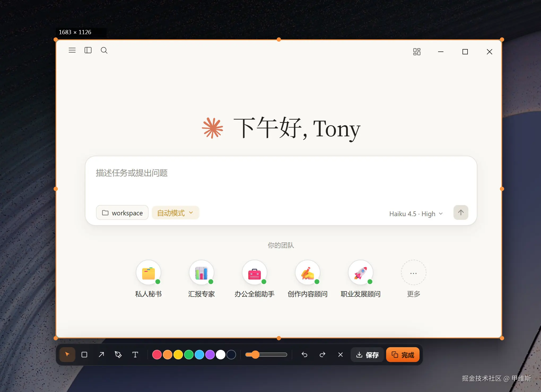Viewport: 541px width, 392px height.
Task: Close the app window
Action: [490, 52]
